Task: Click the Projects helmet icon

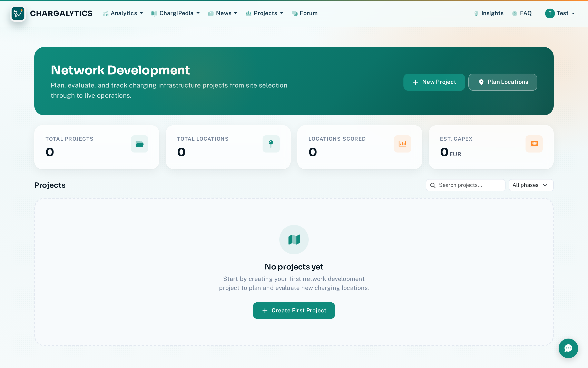Action: click(248, 14)
